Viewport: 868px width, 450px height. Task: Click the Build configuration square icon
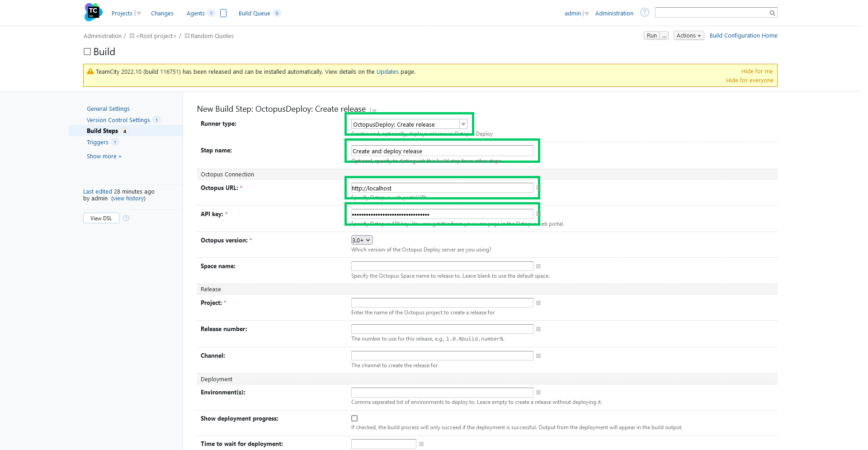pyautogui.click(x=87, y=52)
